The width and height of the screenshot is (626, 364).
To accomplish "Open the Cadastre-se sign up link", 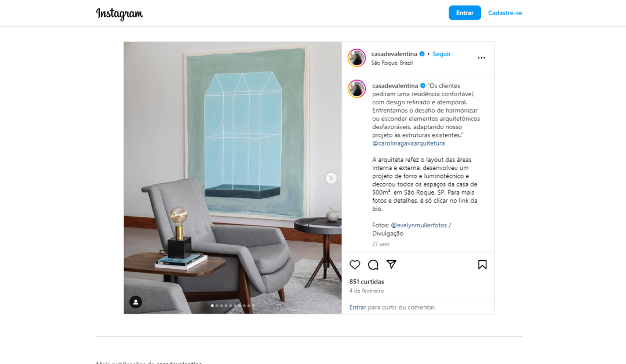I will coord(505,13).
